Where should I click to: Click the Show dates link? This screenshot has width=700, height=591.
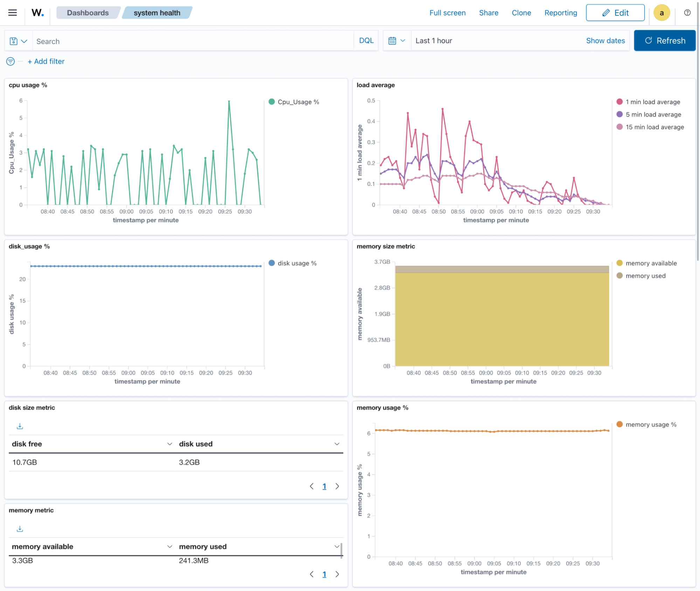click(605, 40)
